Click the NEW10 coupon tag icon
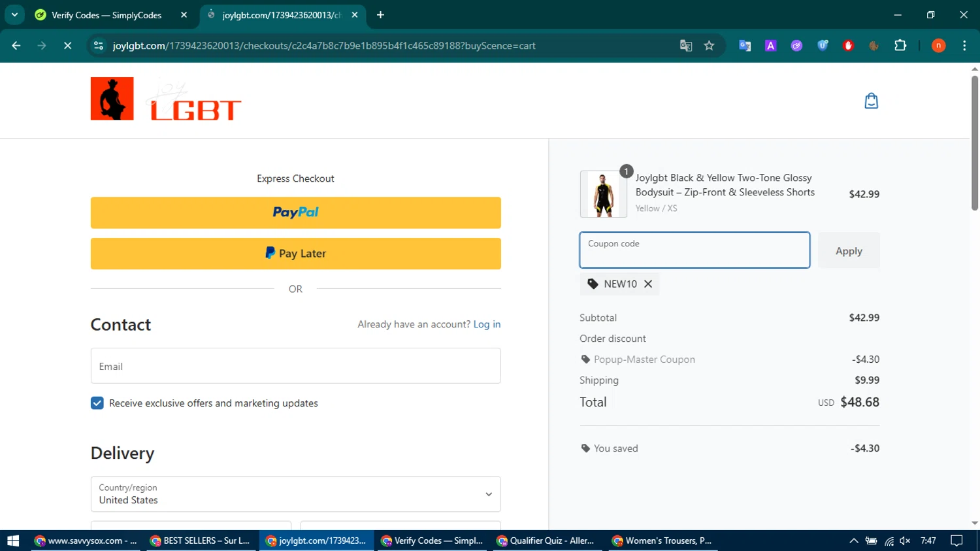The image size is (980, 551). (x=593, y=284)
